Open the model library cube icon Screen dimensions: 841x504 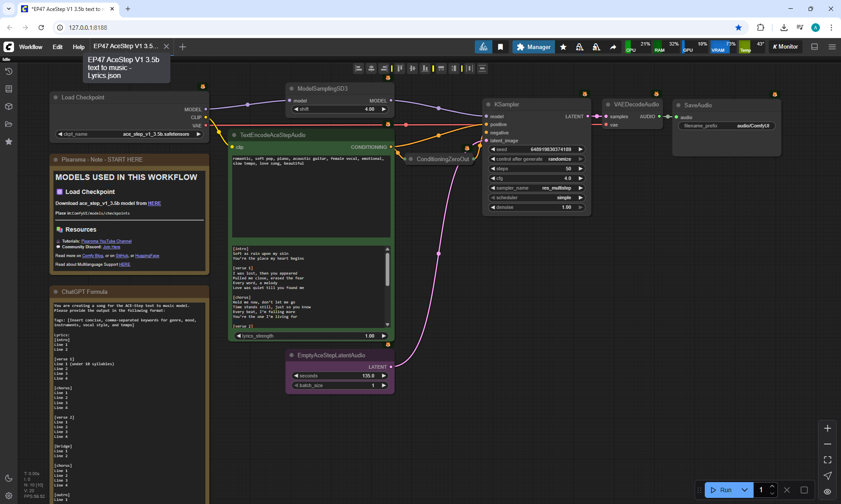pyautogui.click(x=9, y=106)
